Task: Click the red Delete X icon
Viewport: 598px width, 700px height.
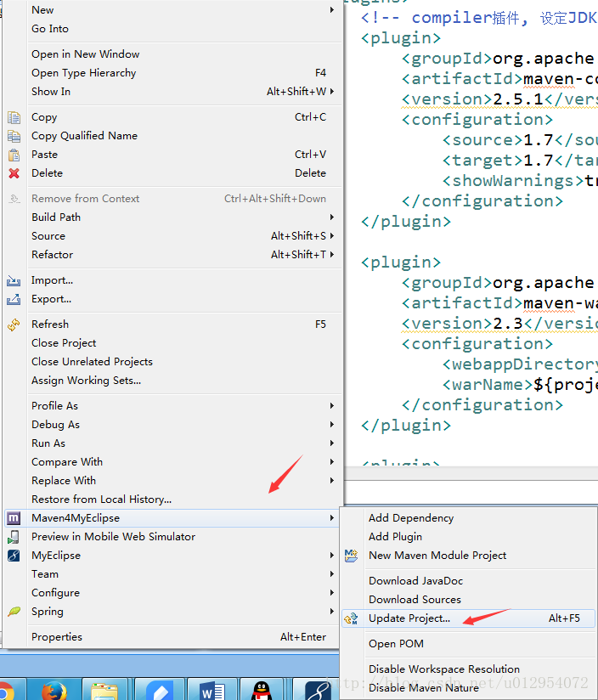Action: tap(14, 173)
